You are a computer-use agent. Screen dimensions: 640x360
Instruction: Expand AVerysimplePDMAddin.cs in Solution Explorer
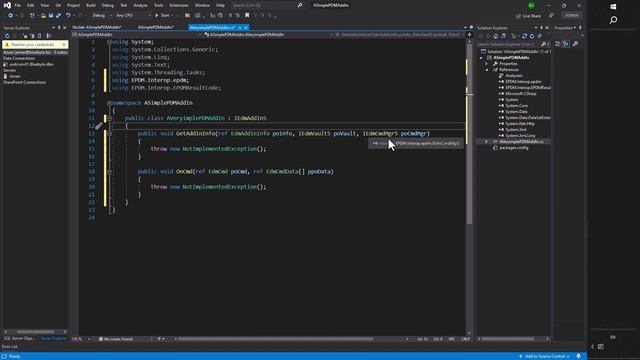tap(486, 142)
